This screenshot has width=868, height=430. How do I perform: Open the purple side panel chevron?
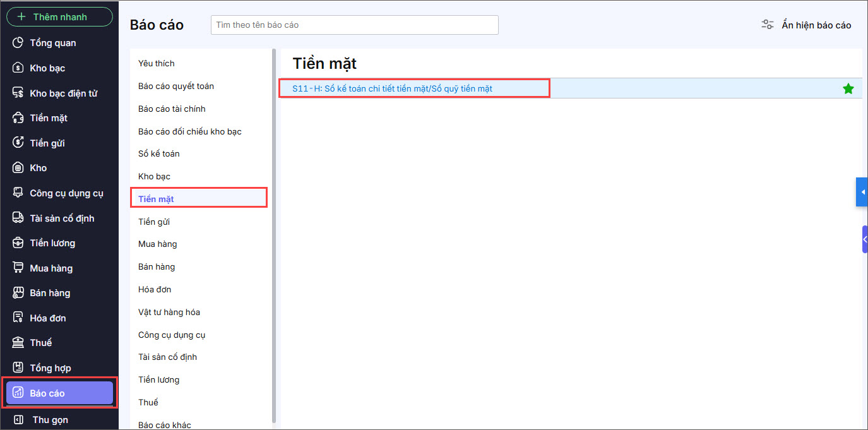click(864, 239)
